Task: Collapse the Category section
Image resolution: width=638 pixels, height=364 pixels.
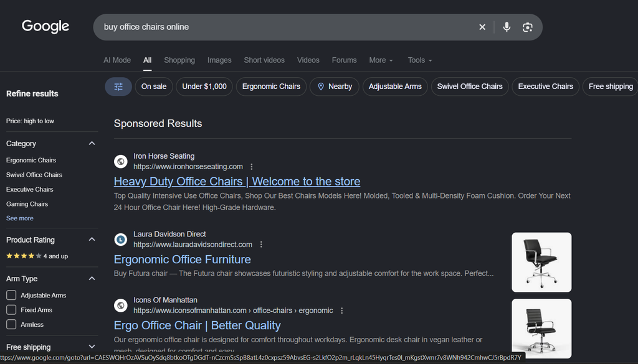Action: pos(92,143)
